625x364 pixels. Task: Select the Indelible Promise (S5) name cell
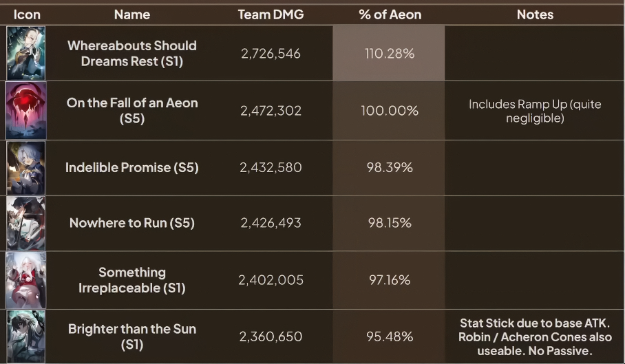[x=132, y=168]
